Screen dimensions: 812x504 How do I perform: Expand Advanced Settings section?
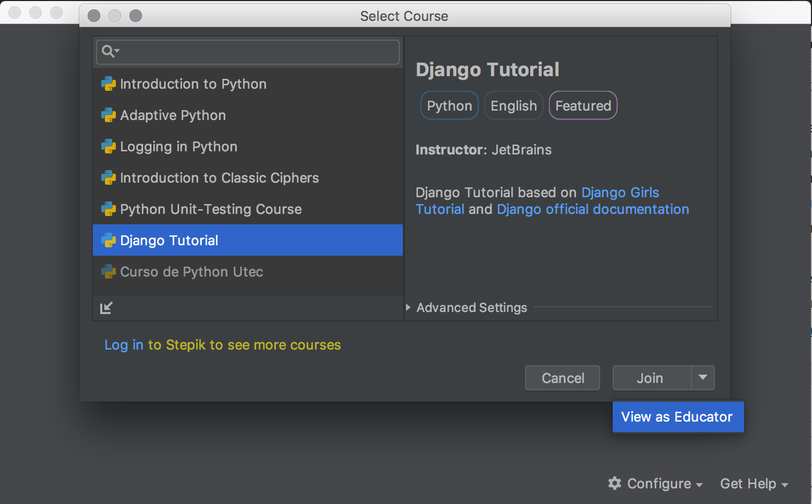pyautogui.click(x=408, y=308)
